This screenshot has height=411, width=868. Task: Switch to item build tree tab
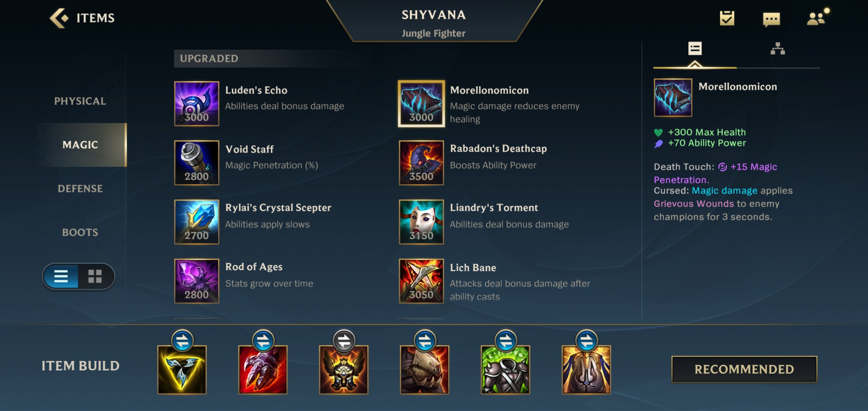tap(778, 49)
